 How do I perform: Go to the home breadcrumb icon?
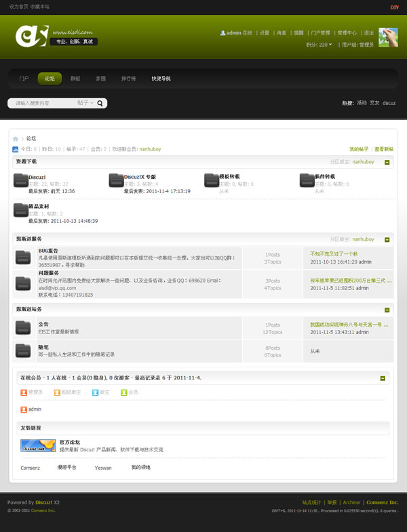16,139
